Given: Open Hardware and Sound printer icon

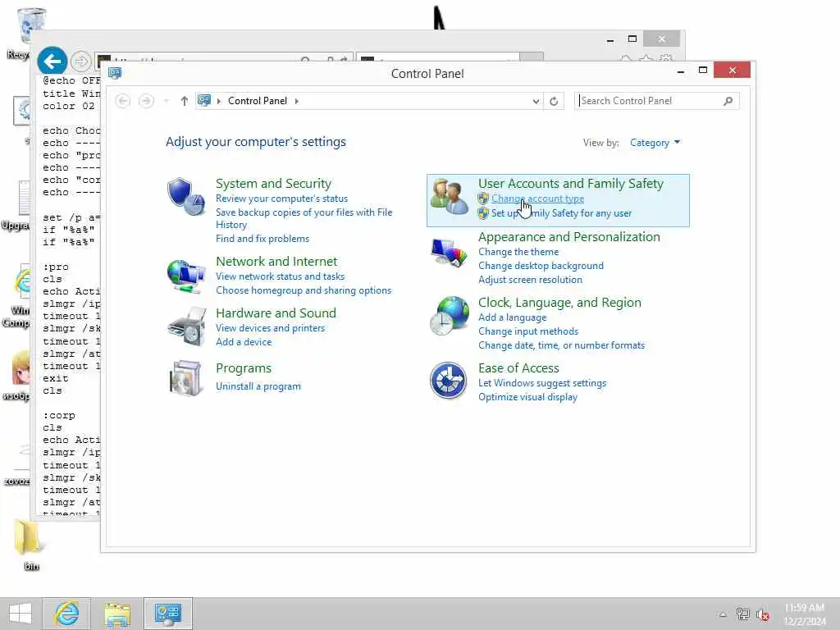Looking at the screenshot, I should click(187, 326).
